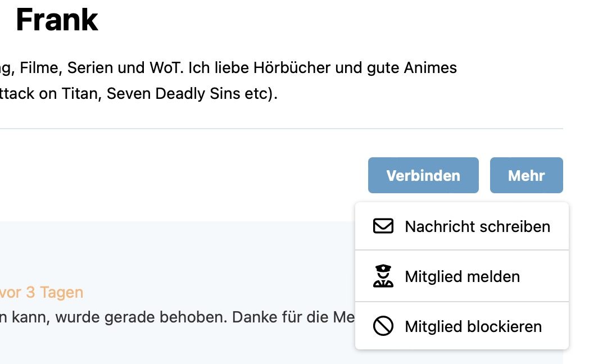The width and height of the screenshot is (598, 364).
Task: Click the Frank profile name heading
Action: point(57,20)
